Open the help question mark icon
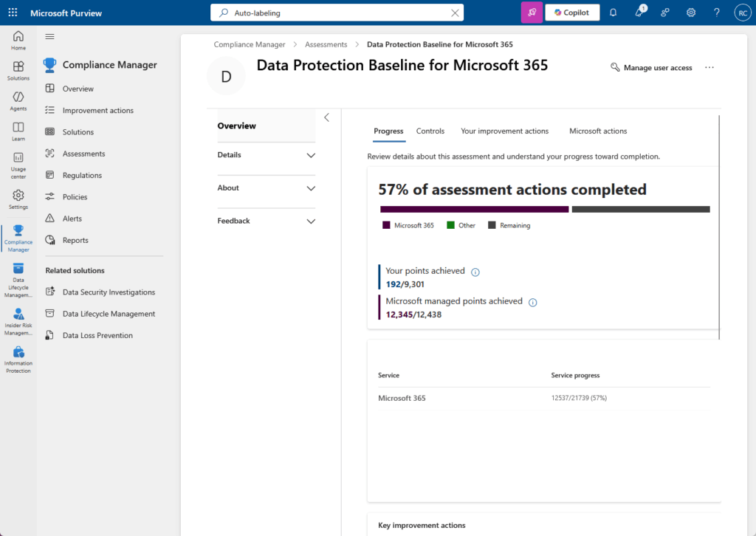The height and width of the screenshot is (536, 756). (x=717, y=13)
